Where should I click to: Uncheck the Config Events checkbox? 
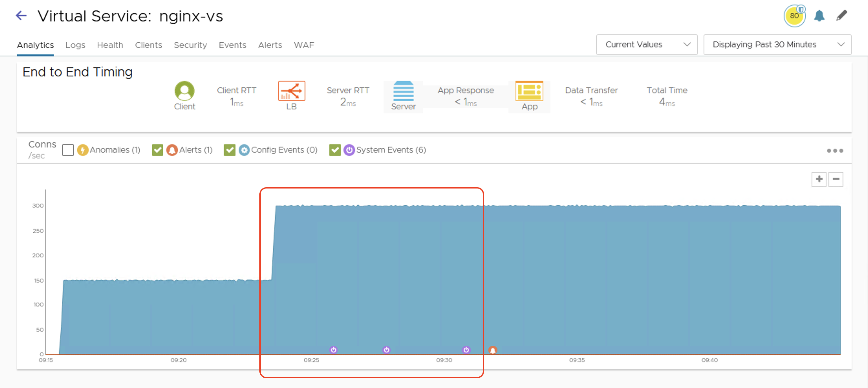click(230, 150)
